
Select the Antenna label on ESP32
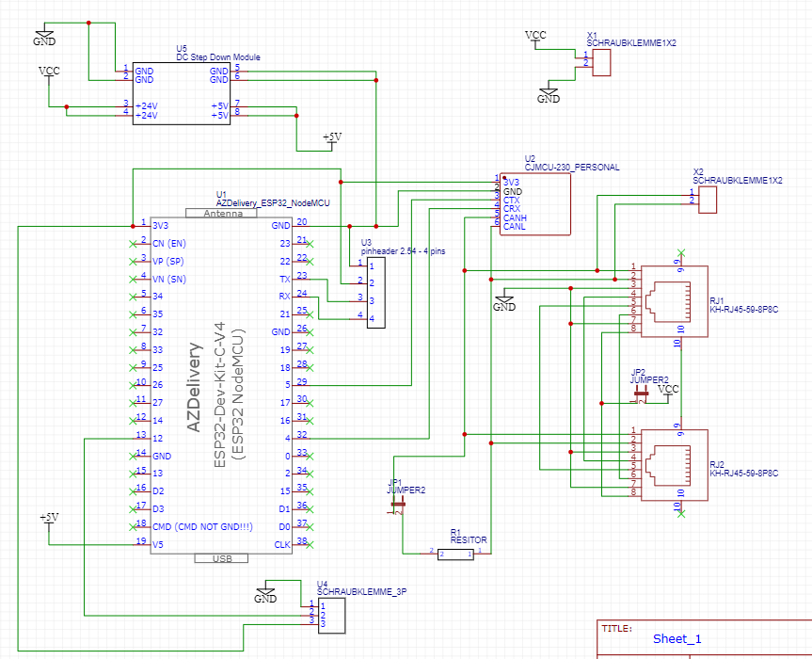tap(222, 213)
